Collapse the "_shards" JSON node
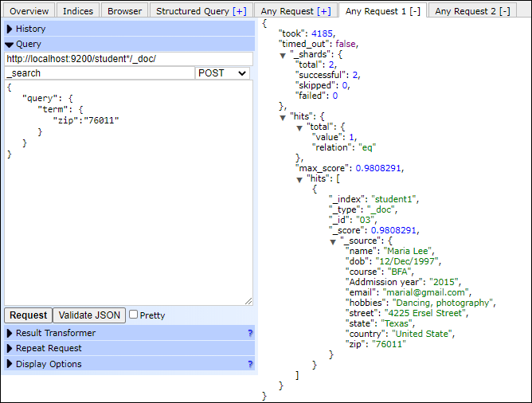 [x=283, y=55]
